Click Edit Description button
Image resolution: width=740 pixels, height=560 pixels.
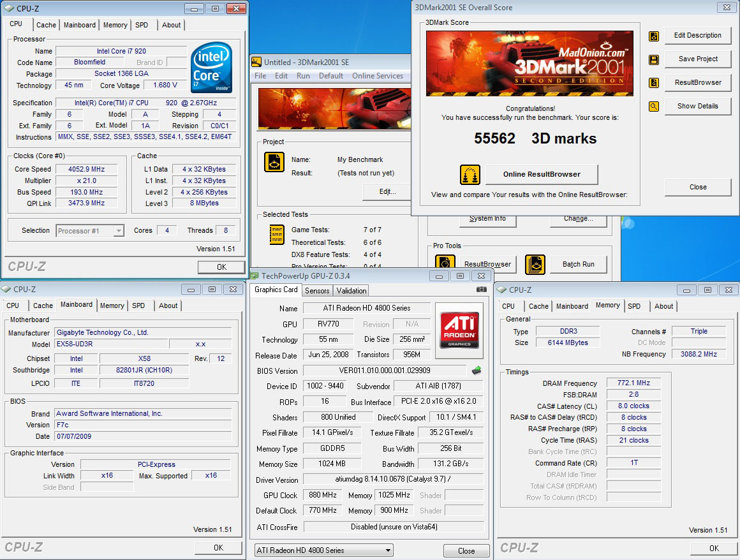pos(697,35)
